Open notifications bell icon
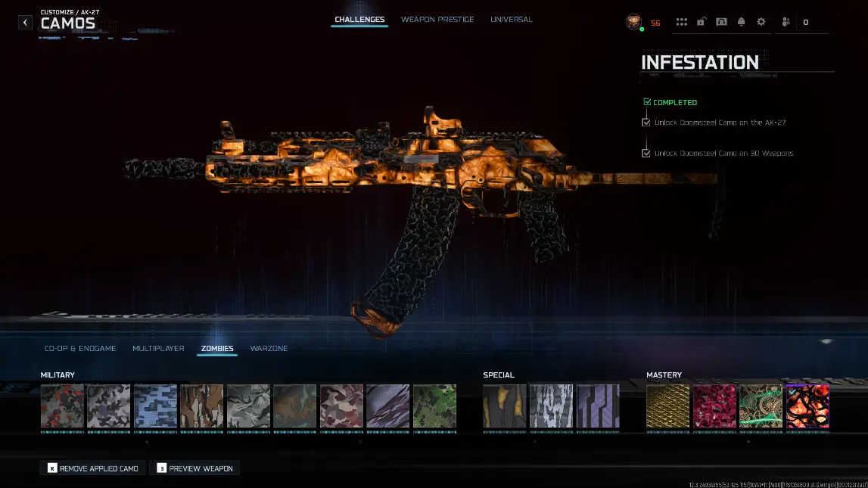 (x=741, y=22)
